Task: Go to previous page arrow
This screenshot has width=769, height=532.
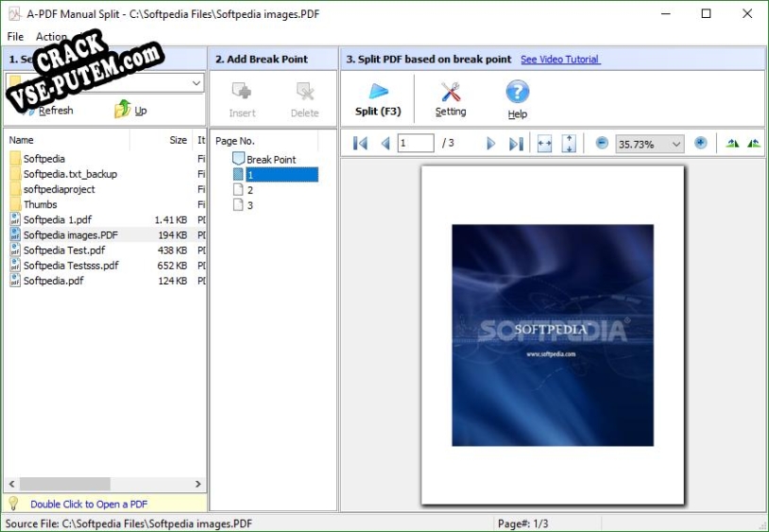Action: click(385, 144)
